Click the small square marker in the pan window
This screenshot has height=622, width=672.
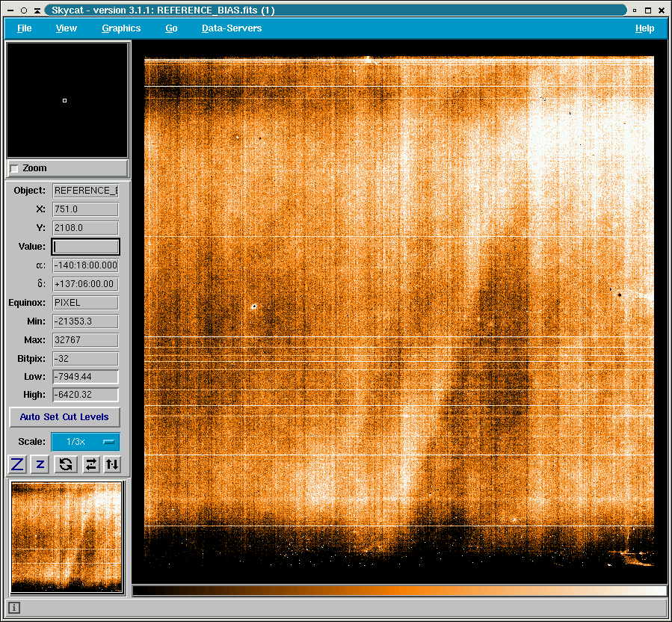pyautogui.click(x=65, y=100)
